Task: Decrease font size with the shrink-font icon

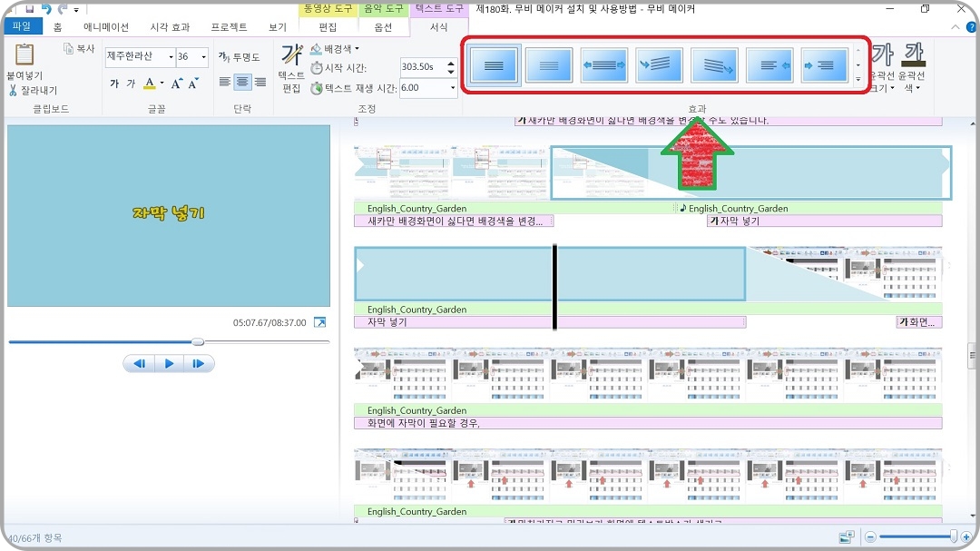Action: [x=193, y=84]
